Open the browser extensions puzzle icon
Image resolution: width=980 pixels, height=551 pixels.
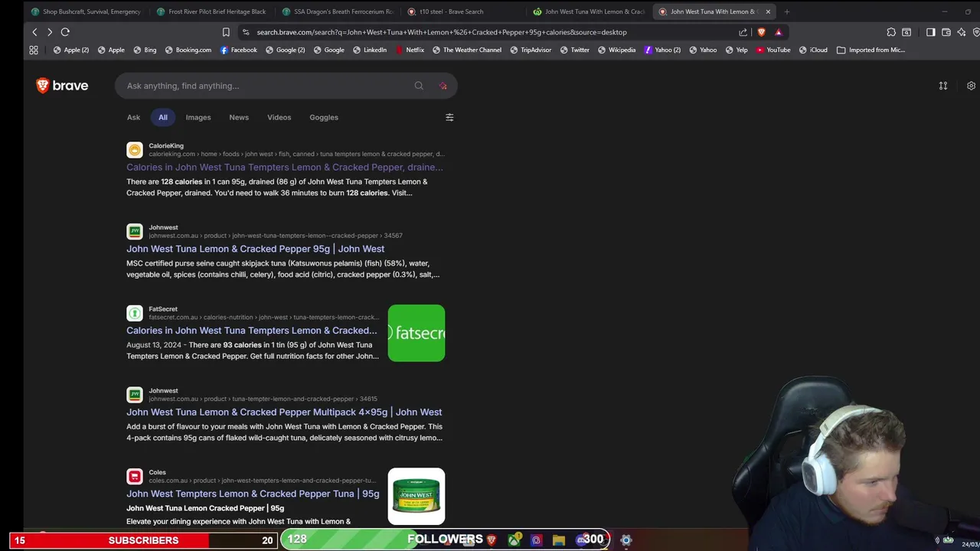(x=891, y=32)
